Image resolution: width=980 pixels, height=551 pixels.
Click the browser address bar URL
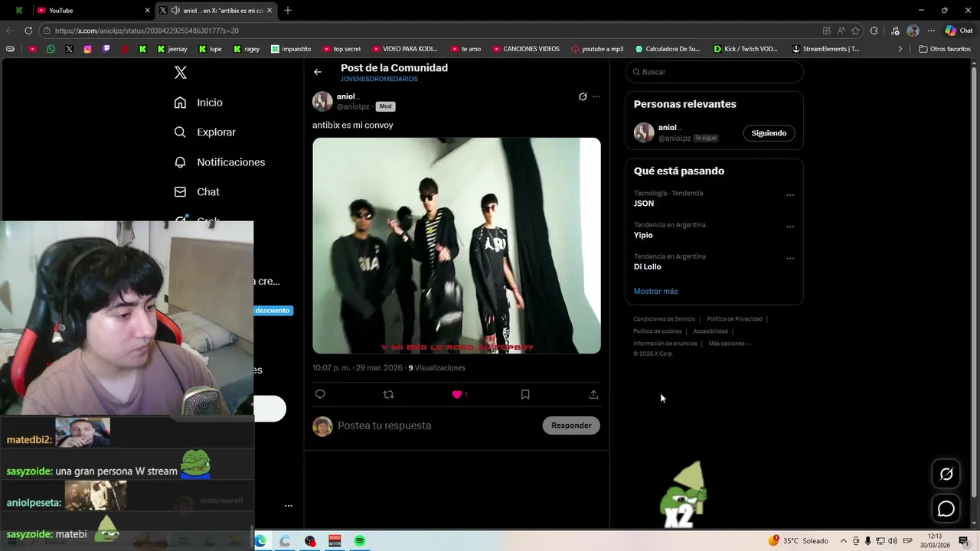tap(146, 31)
